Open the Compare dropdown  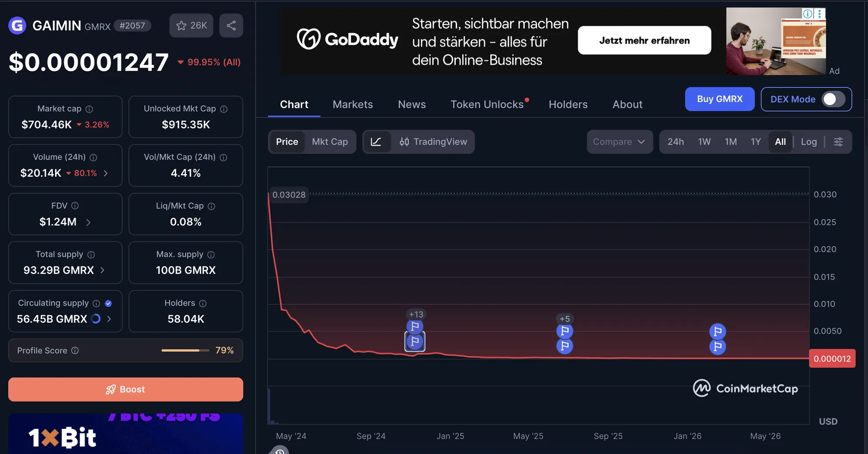(620, 142)
